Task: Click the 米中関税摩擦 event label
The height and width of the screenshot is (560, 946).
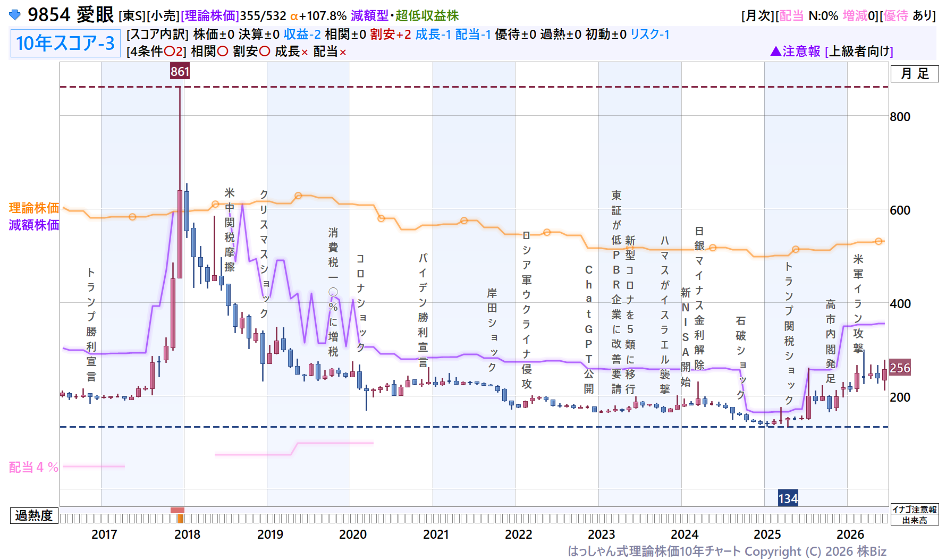Action: tap(229, 230)
